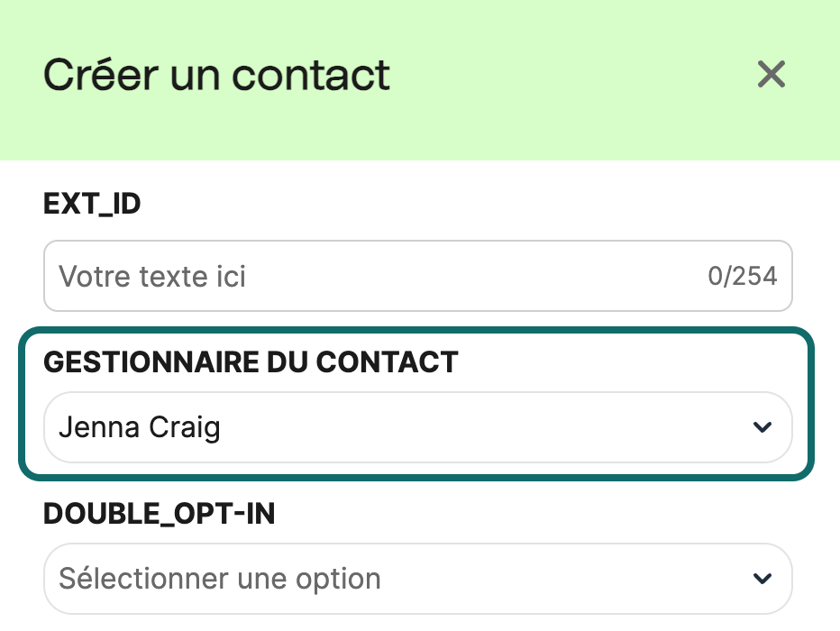The width and height of the screenshot is (840, 631).
Task: Select the Votre texte ici placeholder field
Action: pos(270,276)
